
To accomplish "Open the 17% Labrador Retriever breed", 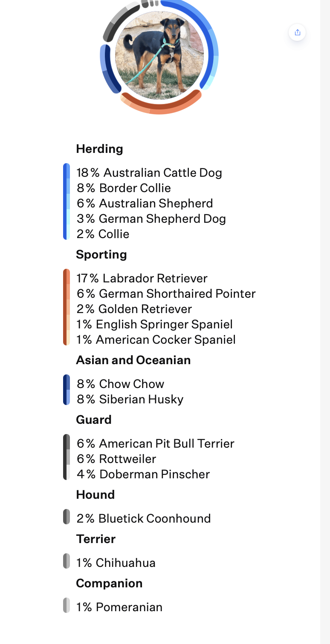I will click(x=142, y=278).
